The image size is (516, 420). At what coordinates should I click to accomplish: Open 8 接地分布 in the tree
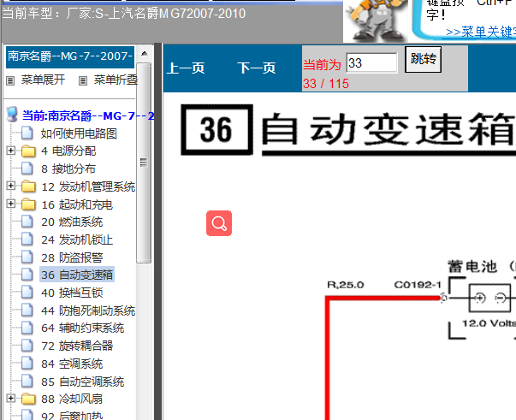[x=68, y=169]
